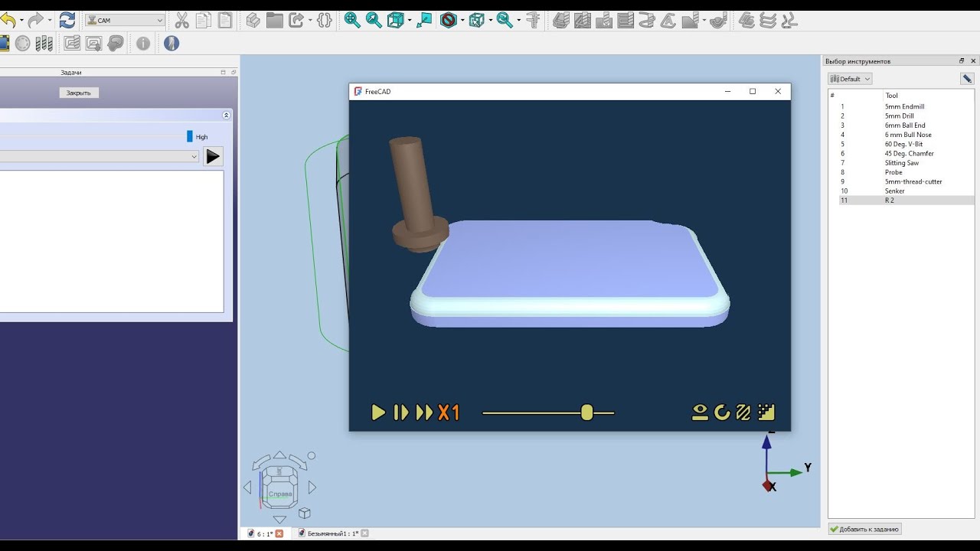
Task: Click the Cut scissors icon
Action: (x=182, y=21)
